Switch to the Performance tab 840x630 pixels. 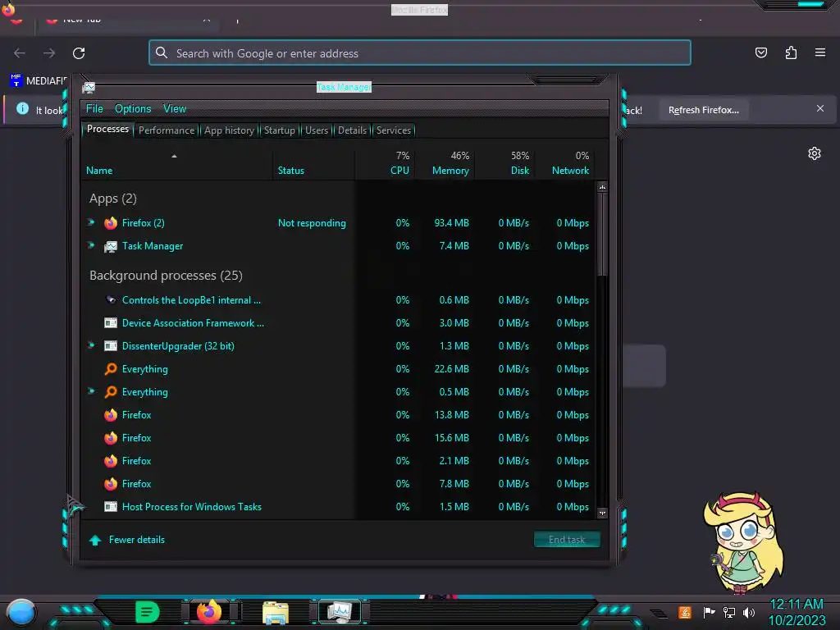pos(167,130)
